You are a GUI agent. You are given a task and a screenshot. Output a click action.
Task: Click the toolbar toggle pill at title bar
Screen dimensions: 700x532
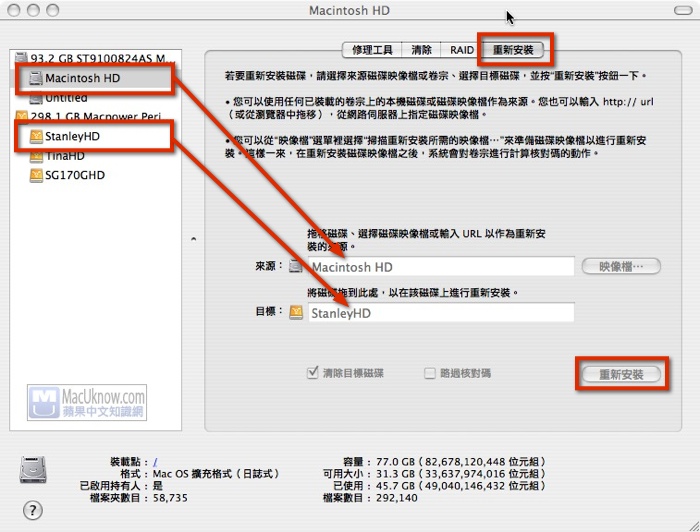[683, 10]
